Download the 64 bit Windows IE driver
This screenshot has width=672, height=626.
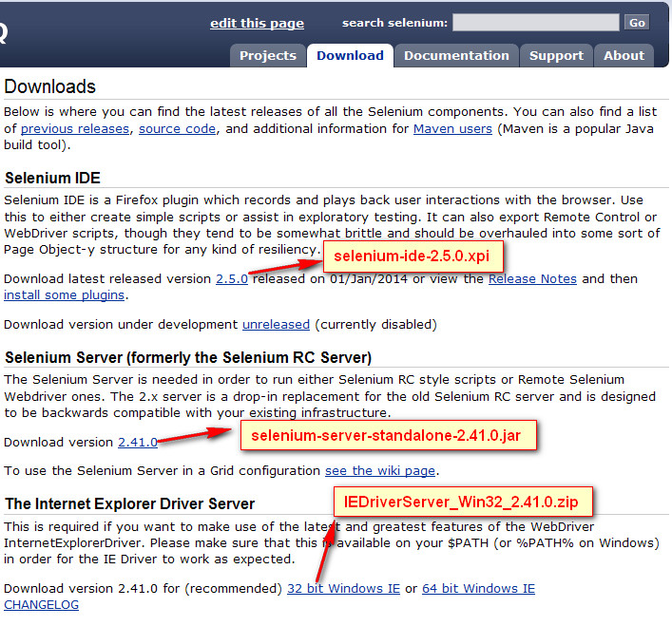pos(479,588)
